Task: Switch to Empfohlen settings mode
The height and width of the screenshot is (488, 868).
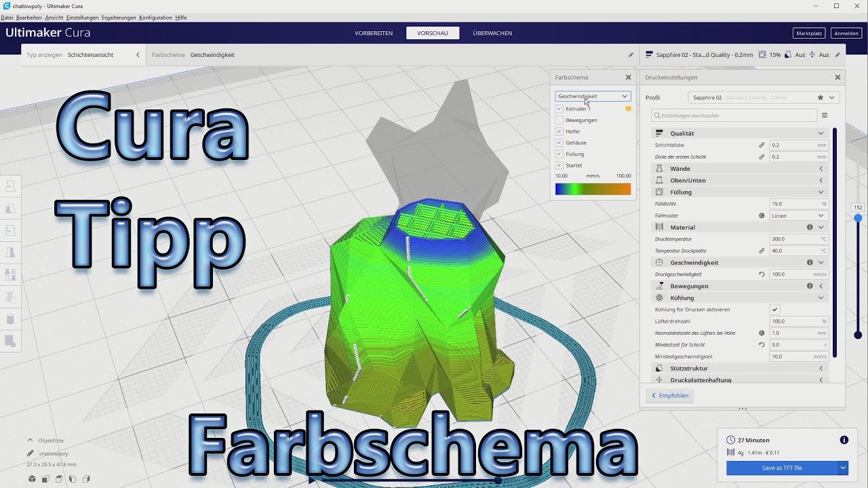Action: (x=670, y=395)
